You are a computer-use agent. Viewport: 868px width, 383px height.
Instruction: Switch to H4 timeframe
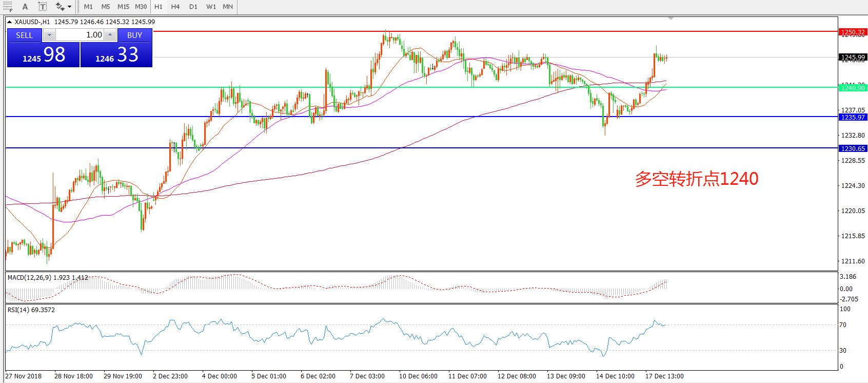(x=175, y=7)
